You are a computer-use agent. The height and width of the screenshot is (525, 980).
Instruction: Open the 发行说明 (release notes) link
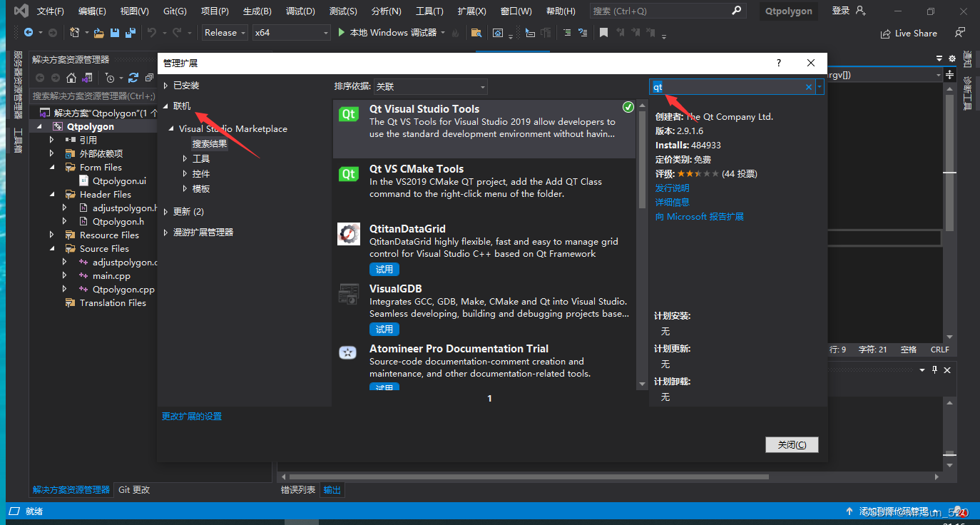(x=673, y=188)
